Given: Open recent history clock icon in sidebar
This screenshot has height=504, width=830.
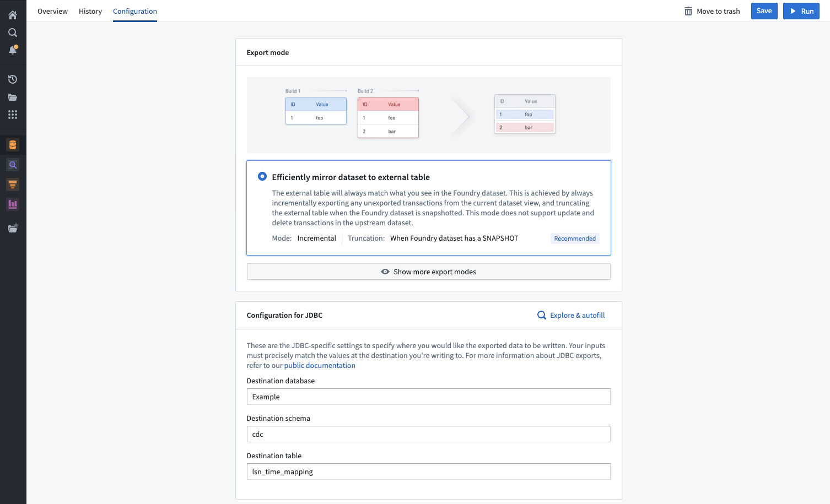Looking at the screenshot, I should 13,79.
